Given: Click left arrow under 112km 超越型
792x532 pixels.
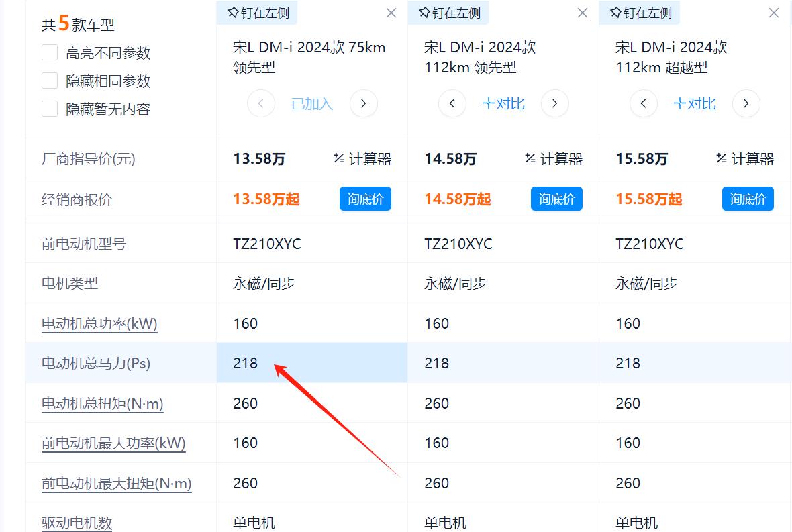Looking at the screenshot, I should pos(644,103).
